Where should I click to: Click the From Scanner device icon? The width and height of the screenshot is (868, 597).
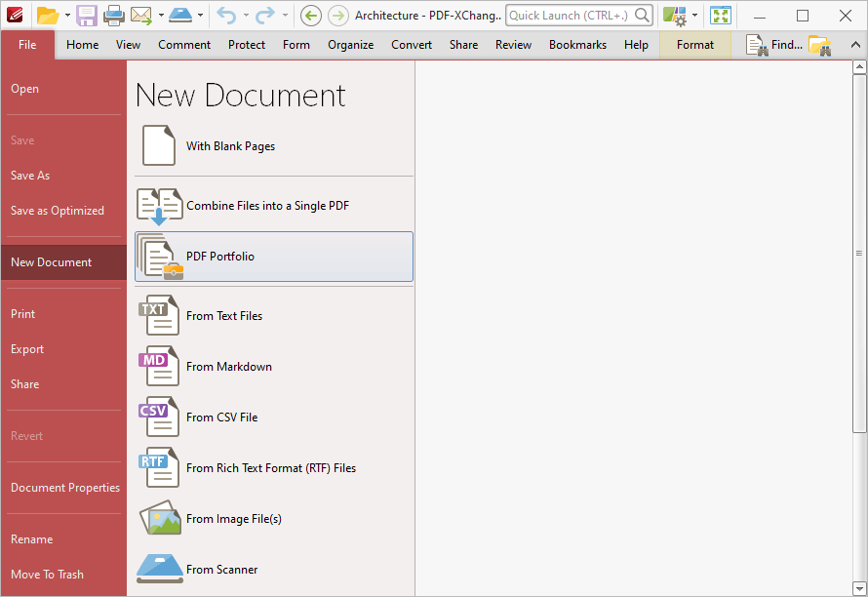(160, 569)
